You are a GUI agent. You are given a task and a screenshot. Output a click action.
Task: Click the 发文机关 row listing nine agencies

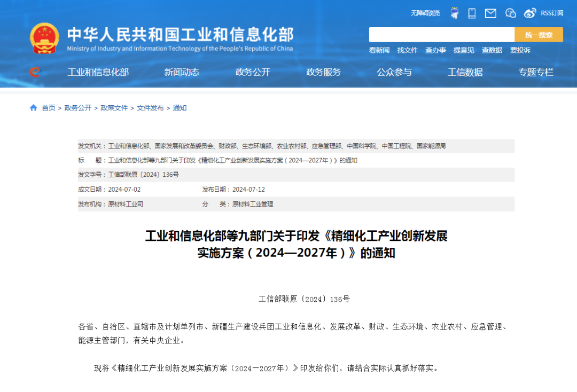click(296, 146)
